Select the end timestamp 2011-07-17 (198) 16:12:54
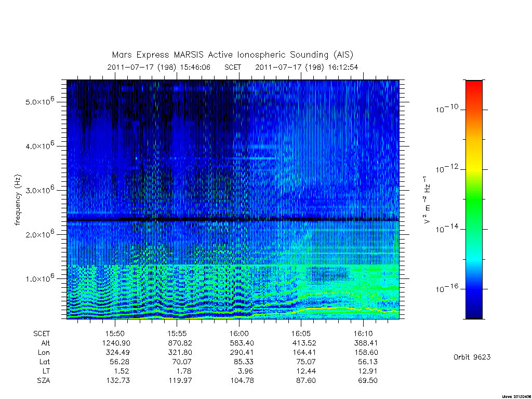Image resolution: width=532 pixels, height=399 pixels. click(x=307, y=67)
